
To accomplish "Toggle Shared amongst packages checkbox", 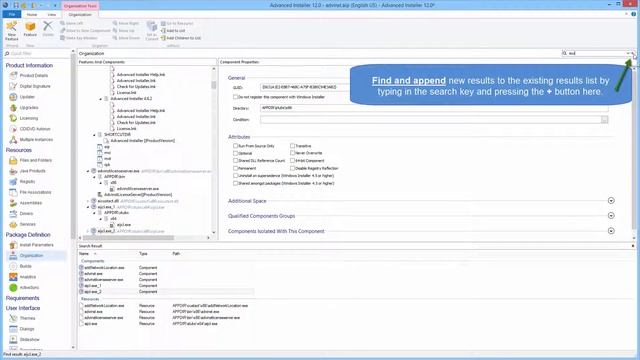I will pos(236,183).
